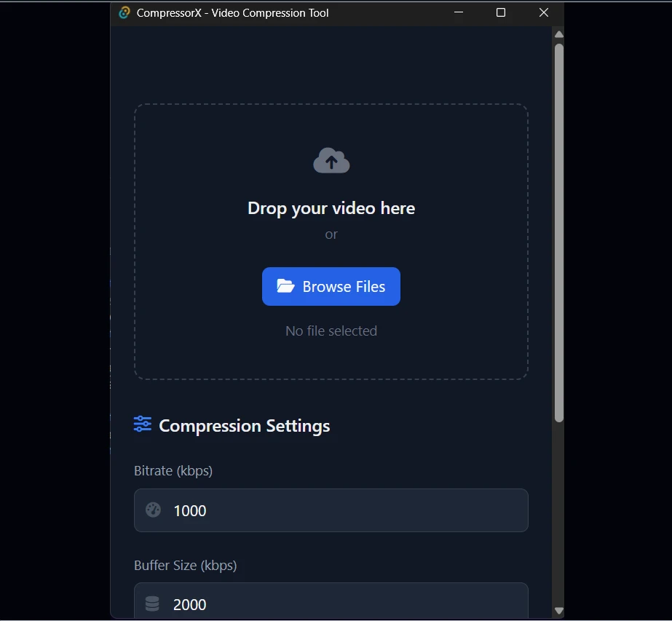The image size is (672, 621).
Task: Click the Bitrate (kbps) label
Action: tap(173, 470)
